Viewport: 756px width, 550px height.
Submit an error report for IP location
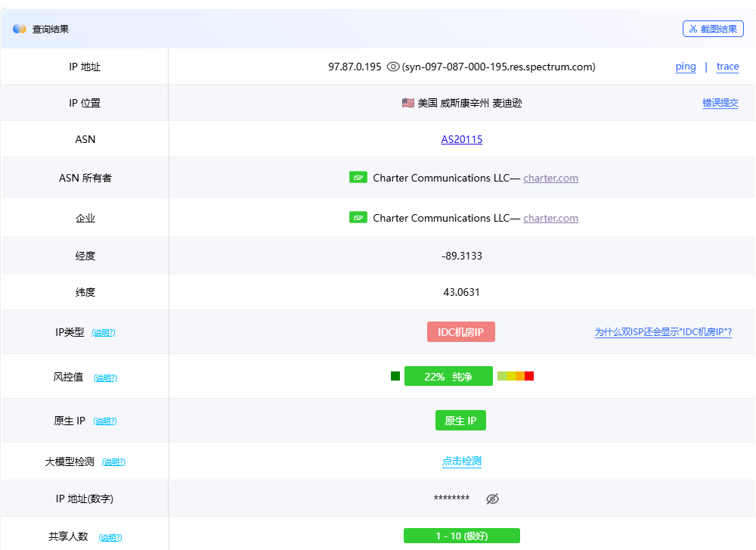[720, 103]
